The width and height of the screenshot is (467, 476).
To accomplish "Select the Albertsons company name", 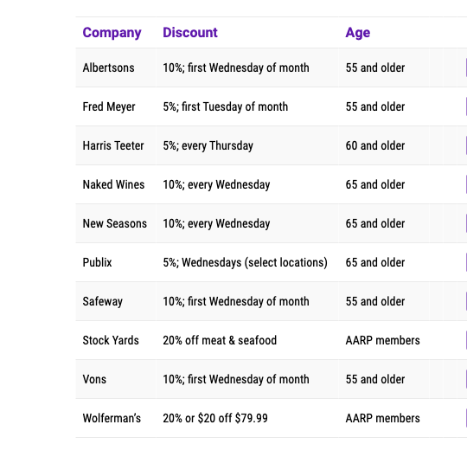I will tap(108, 68).
